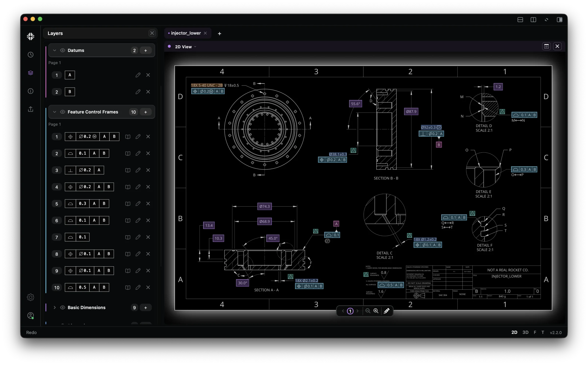Switch to 2D mode in status bar
Screen dimensions: 588x365
tap(514, 332)
